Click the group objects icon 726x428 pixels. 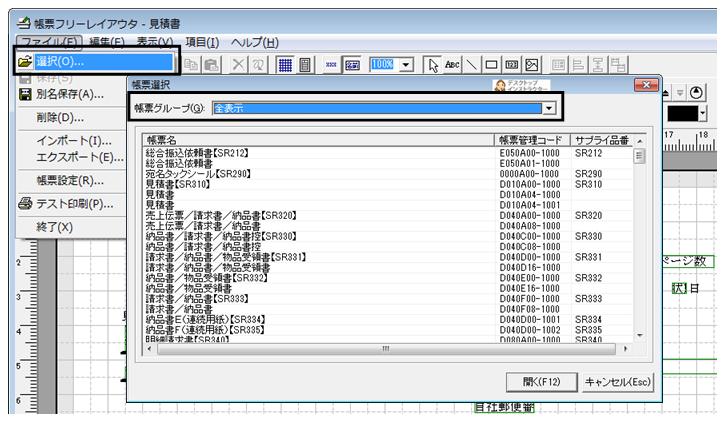coord(618,65)
